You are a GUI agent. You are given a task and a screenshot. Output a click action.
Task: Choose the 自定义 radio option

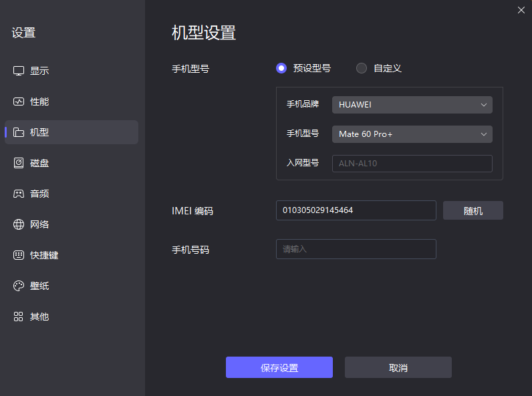(x=362, y=68)
